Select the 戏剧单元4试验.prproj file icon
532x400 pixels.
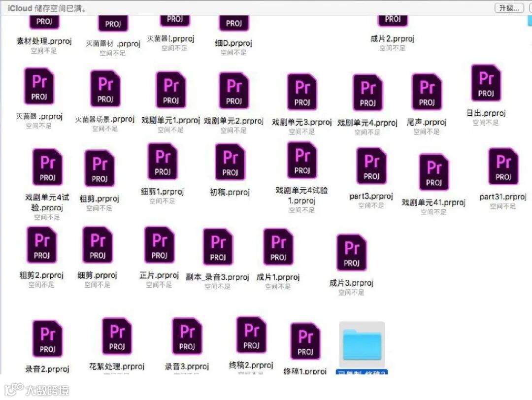[47, 167]
